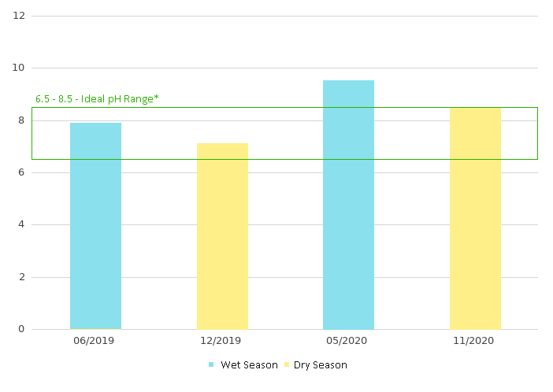Select the y-axis tick label 2

(x=21, y=277)
